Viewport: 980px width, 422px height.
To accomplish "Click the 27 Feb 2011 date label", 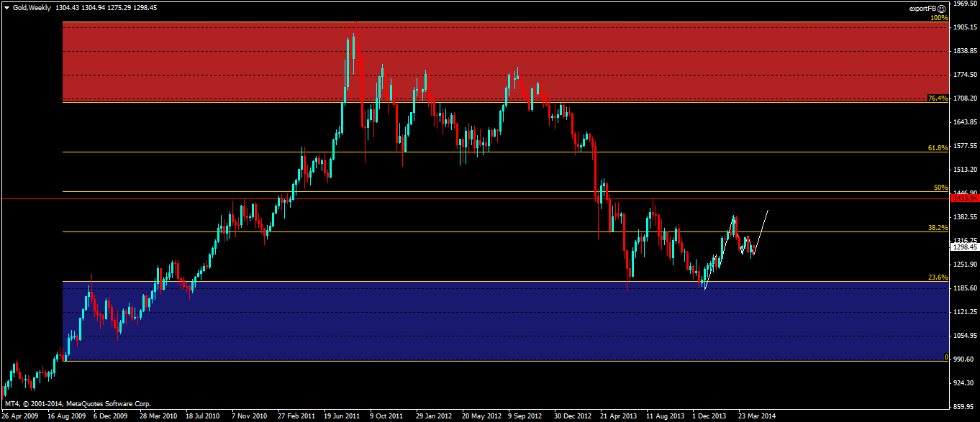I will pos(296,416).
